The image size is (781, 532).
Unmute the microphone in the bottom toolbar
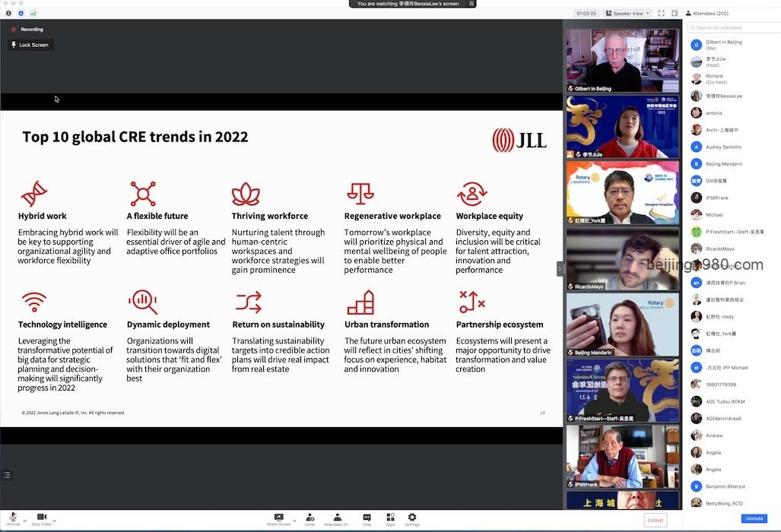pos(14,518)
